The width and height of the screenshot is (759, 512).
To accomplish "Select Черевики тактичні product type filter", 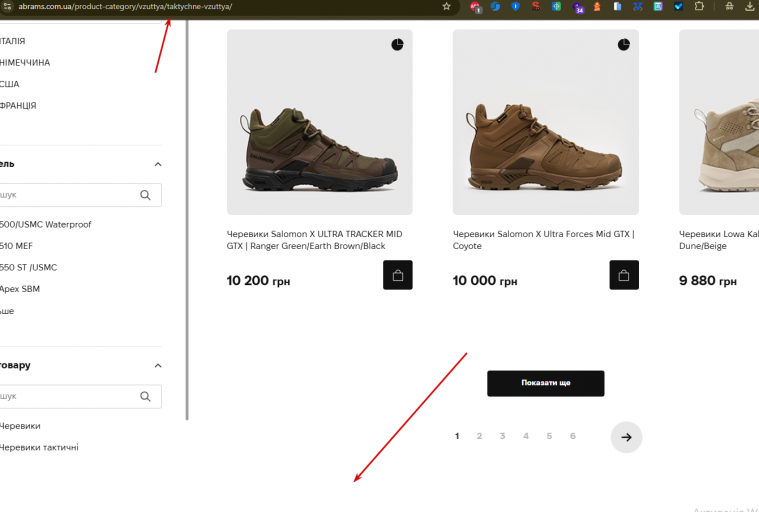I will point(39,447).
